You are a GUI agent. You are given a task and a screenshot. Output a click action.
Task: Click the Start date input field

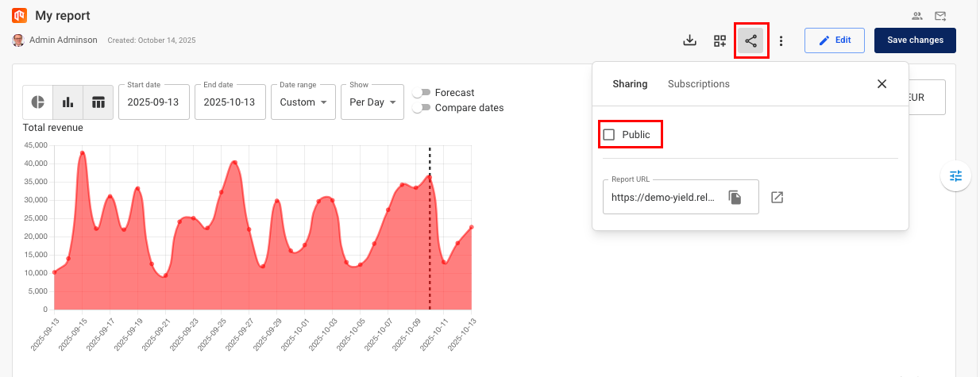154,102
